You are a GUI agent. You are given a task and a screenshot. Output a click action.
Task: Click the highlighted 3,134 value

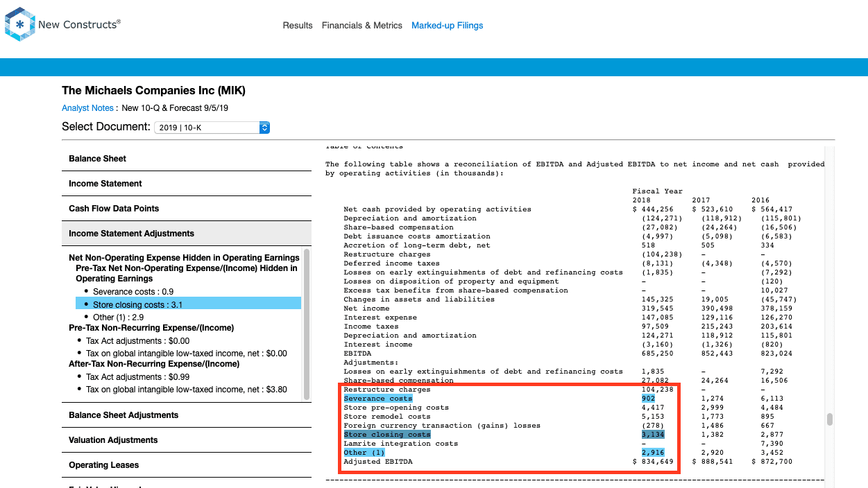[x=653, y=435]
